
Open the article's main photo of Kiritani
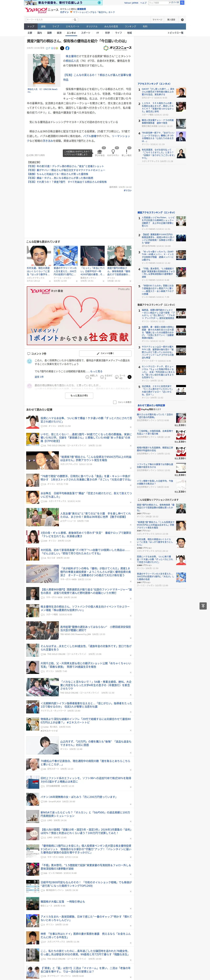44,70
